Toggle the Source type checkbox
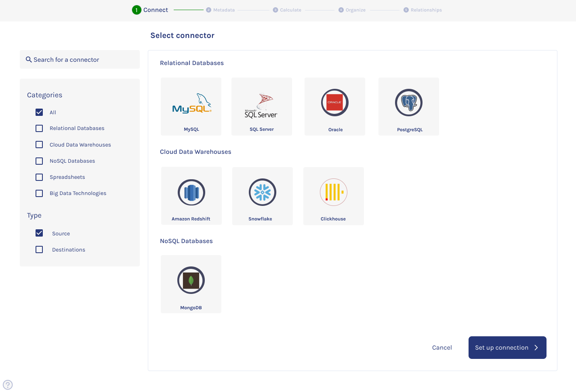The image size is (576, 392). [x=39, y=233]
